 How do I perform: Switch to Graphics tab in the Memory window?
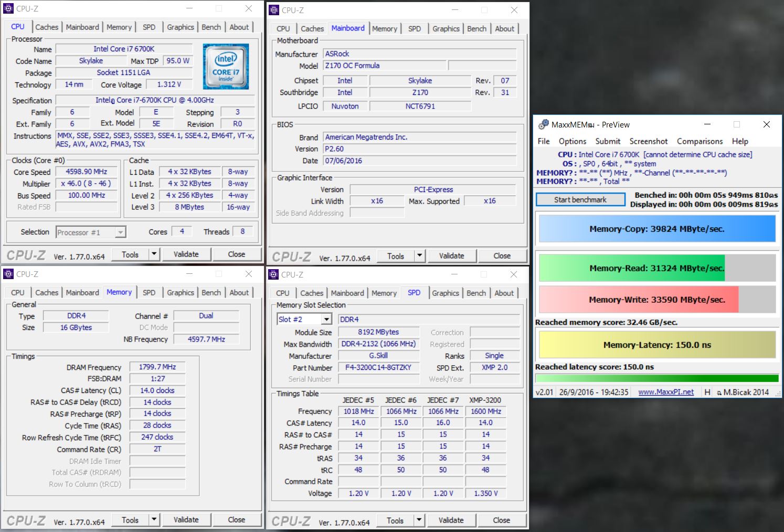tap(181, 293)
